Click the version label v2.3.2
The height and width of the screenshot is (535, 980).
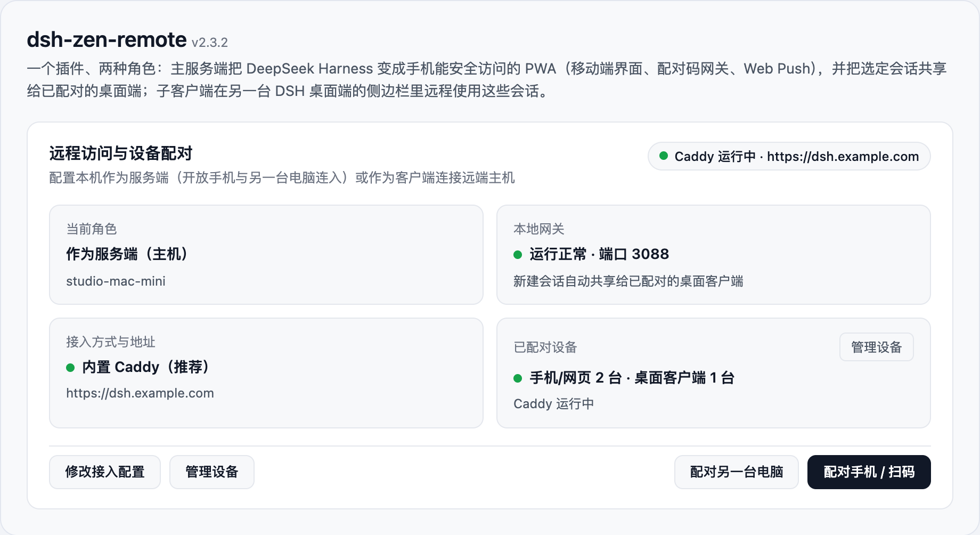click(210, 43)
